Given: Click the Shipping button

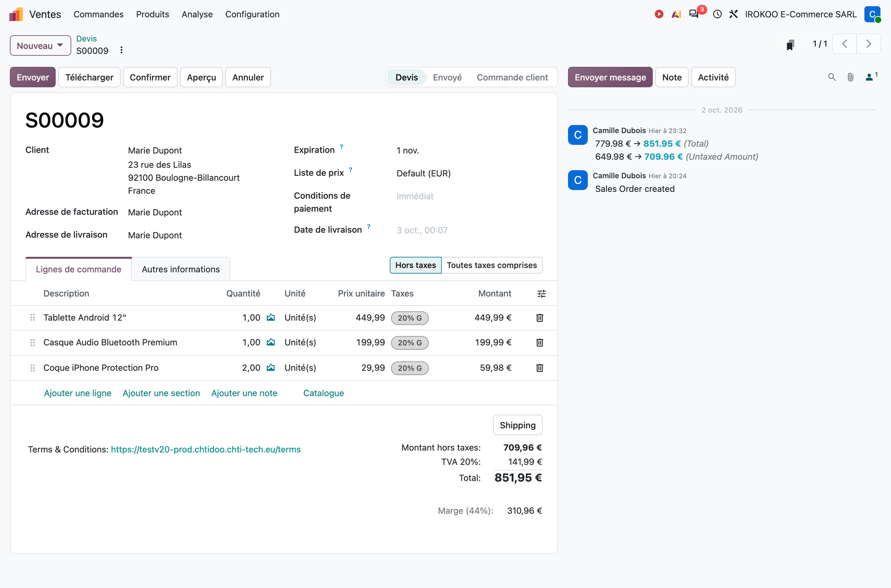Looking at the screenshot, I should pos(517,425).
